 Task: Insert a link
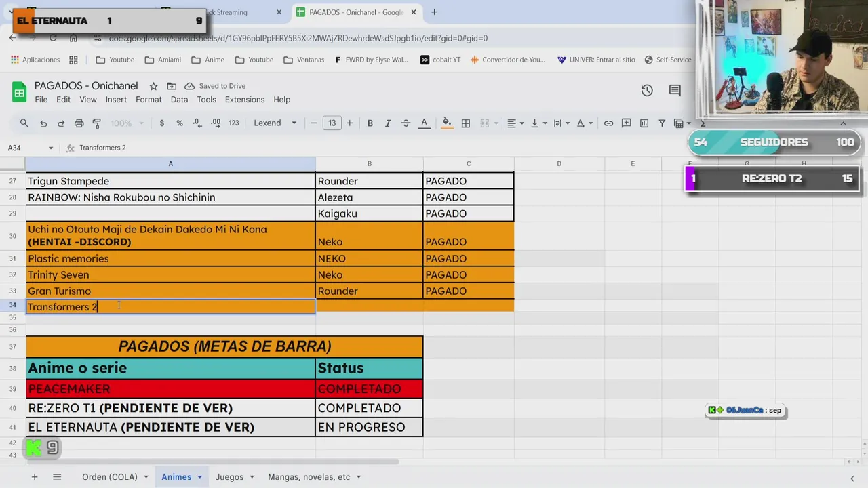[608, 123]
